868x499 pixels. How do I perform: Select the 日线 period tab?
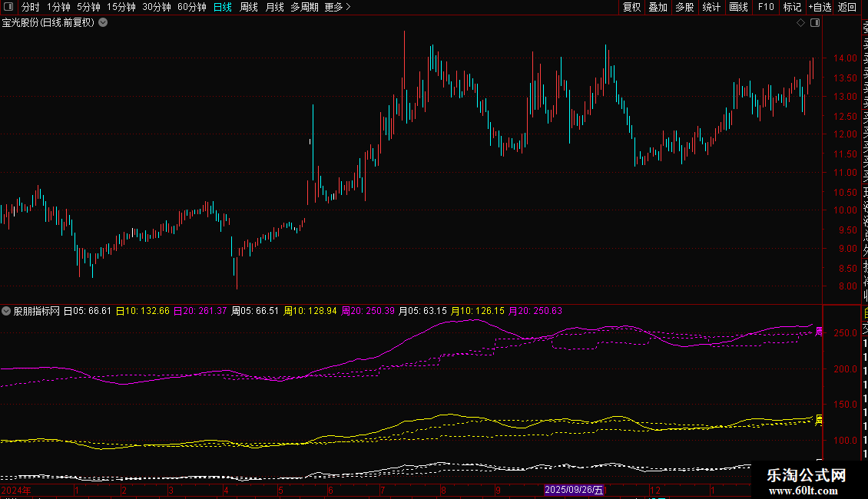tap(223, 7)
